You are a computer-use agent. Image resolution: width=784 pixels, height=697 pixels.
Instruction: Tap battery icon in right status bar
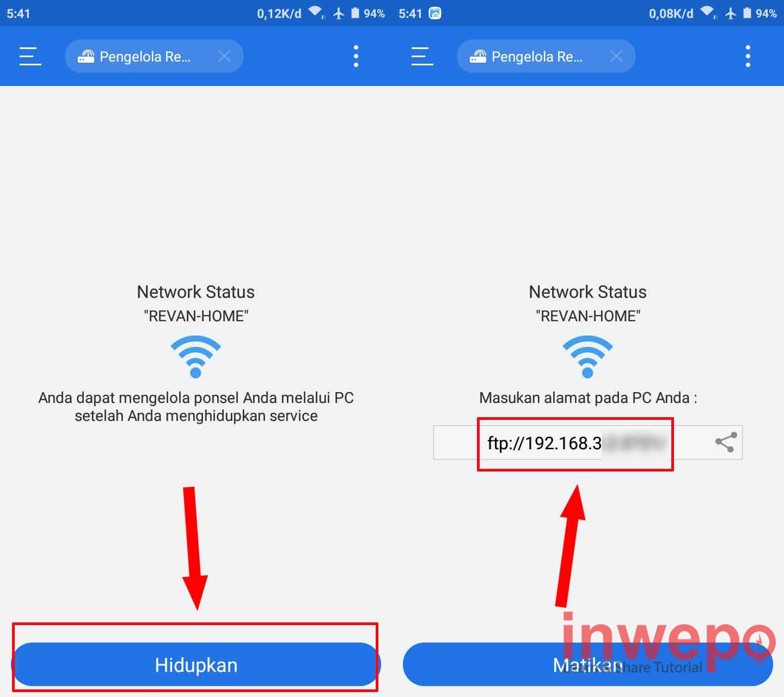point(747,13)
